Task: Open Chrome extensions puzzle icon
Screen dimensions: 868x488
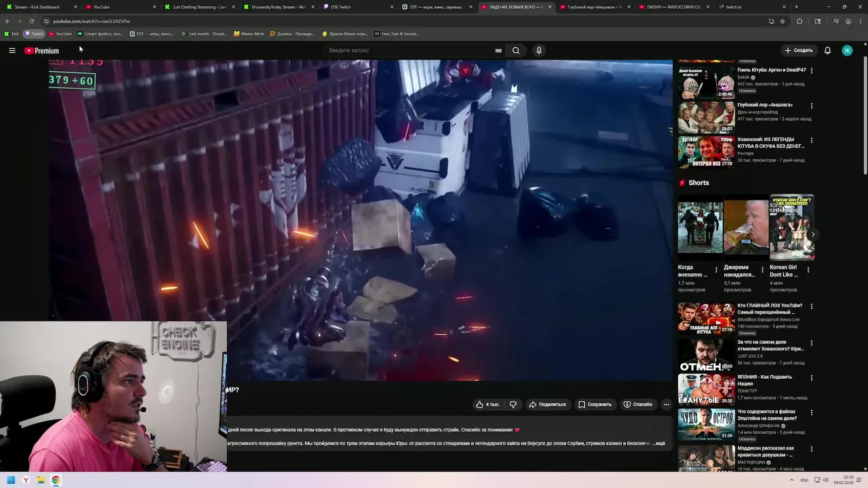Action: click(800, 21)
